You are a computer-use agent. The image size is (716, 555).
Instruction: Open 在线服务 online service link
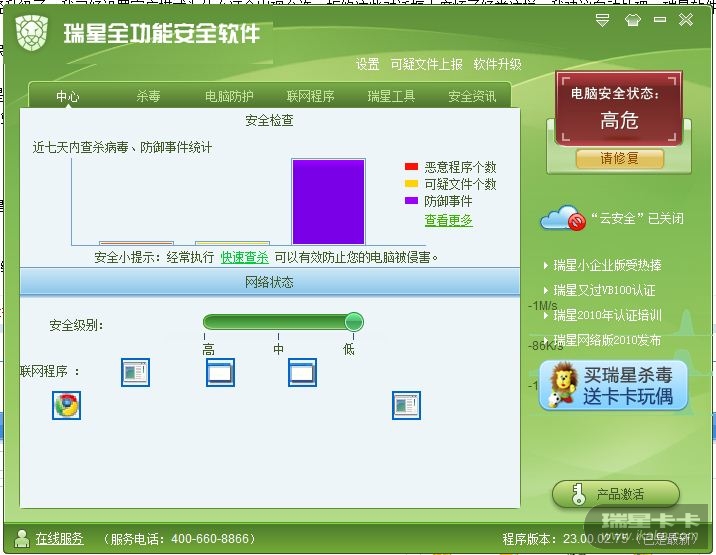[x=59, y=539]
